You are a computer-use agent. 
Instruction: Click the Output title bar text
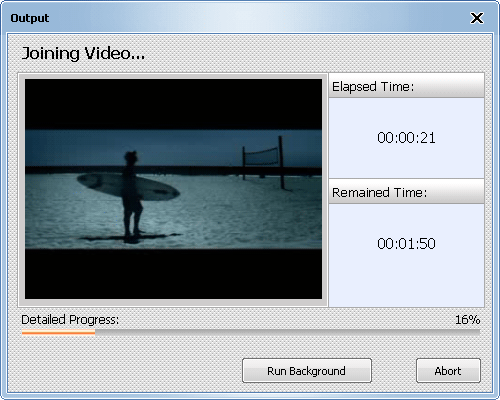30,18
